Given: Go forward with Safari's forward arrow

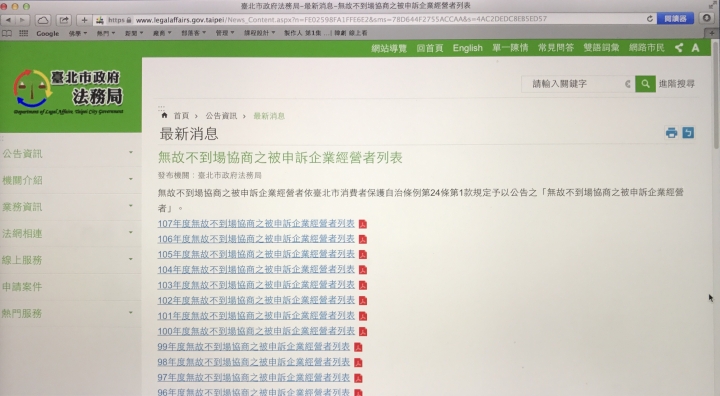Looking at the screenshot, I should pyautogui.click(x=22, y=20).
